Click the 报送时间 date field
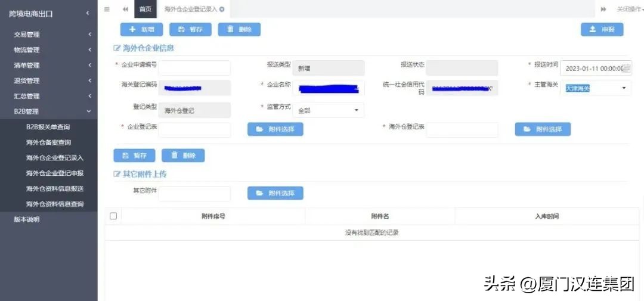 point(596,68)
